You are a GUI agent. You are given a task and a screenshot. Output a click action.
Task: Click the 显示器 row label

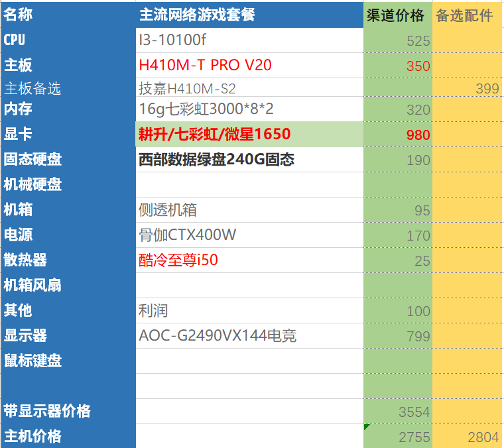click(68, 335)
